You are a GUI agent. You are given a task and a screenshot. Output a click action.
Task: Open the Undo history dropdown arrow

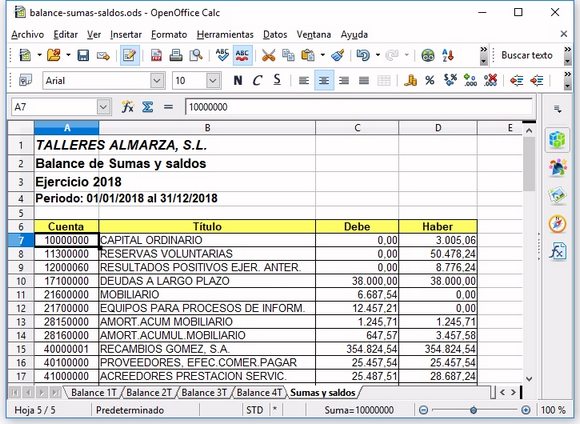378,55
